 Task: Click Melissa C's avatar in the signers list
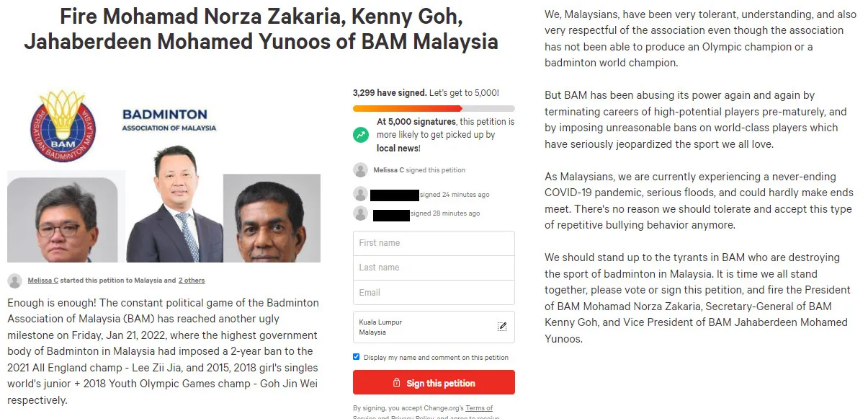(360, 170)
